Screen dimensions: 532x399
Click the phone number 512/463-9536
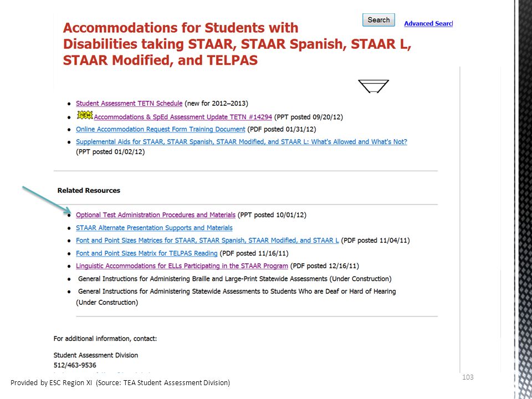75,365
